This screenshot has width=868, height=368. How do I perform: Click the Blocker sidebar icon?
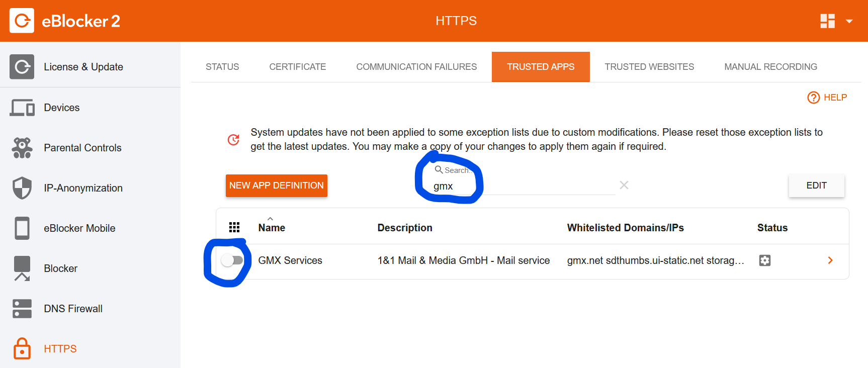[x=22, y=268]
